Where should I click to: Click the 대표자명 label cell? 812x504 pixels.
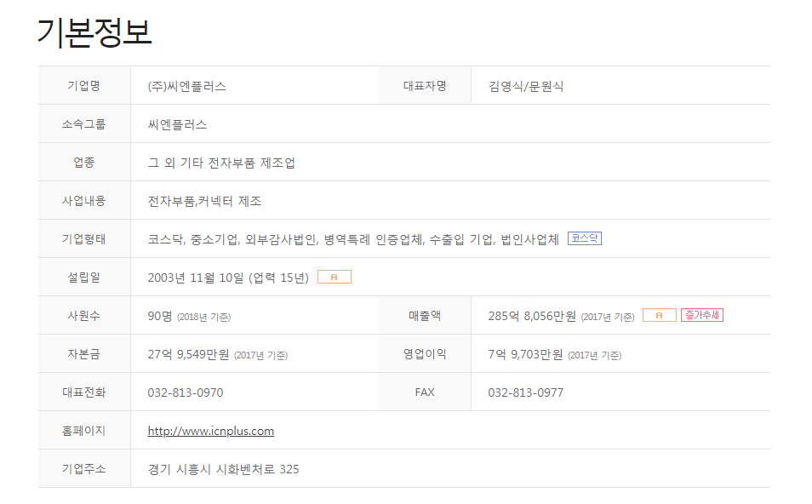[426, 85]
